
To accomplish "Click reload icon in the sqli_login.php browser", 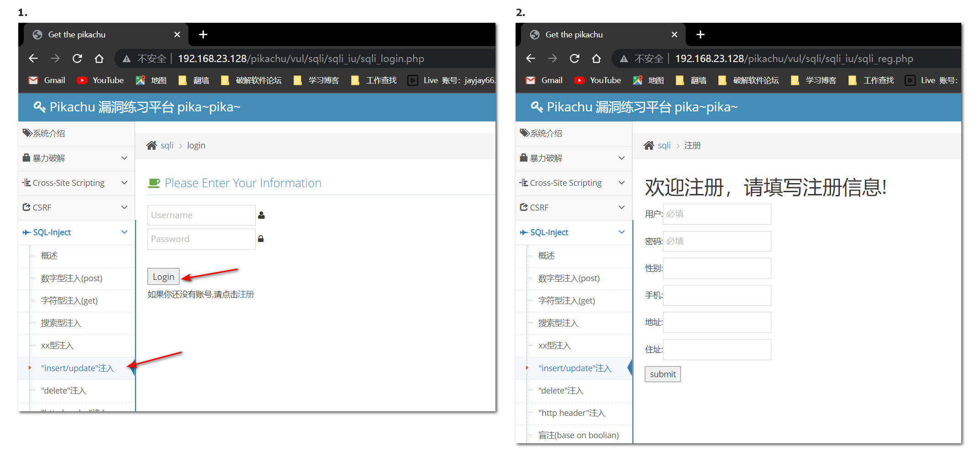I will click(x=77, y=58).
